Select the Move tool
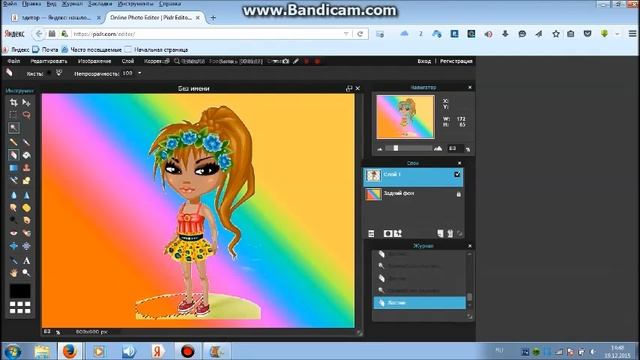The height and width of the screenshot is (360, 640). point(27,102)
